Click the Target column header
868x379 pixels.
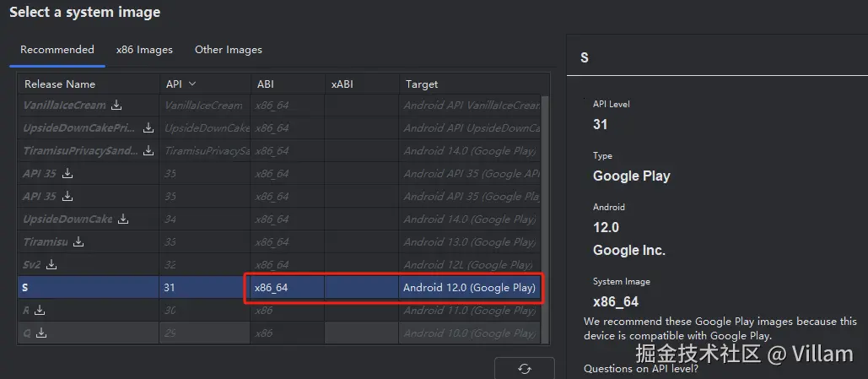coord(422,84)
